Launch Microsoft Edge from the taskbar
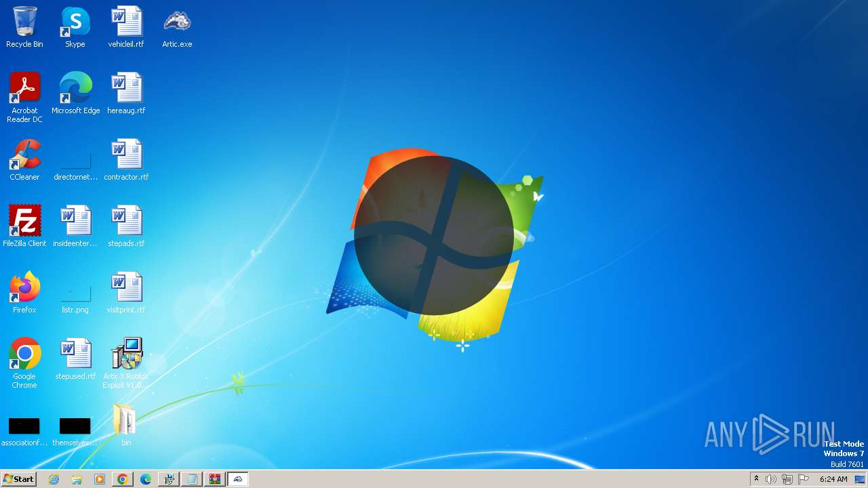This screenshot has height=488, width=868. coord(146,479)
